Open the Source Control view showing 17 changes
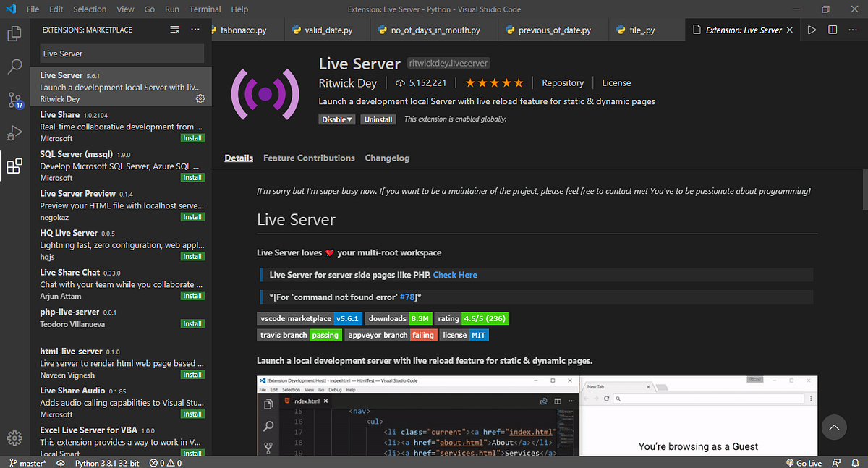The height and width of the screenshot is (468, 868). click(x=14, y=100)
